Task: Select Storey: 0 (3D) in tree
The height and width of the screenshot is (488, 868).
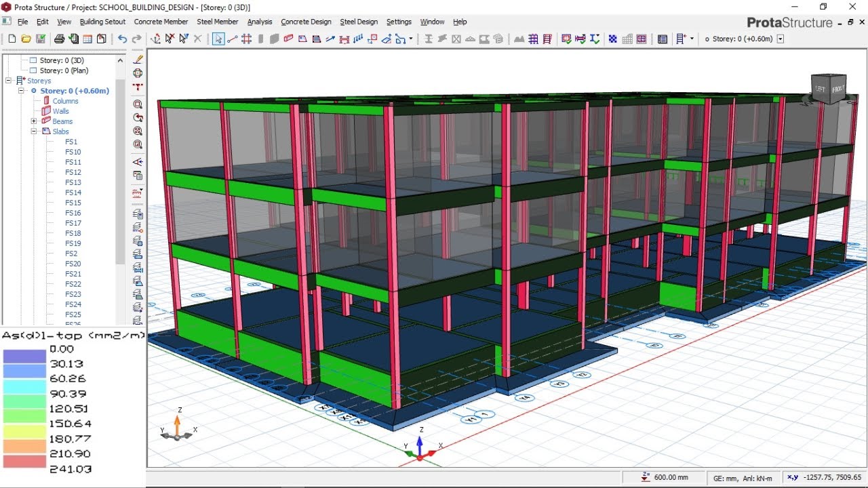Action: point(62,60)
